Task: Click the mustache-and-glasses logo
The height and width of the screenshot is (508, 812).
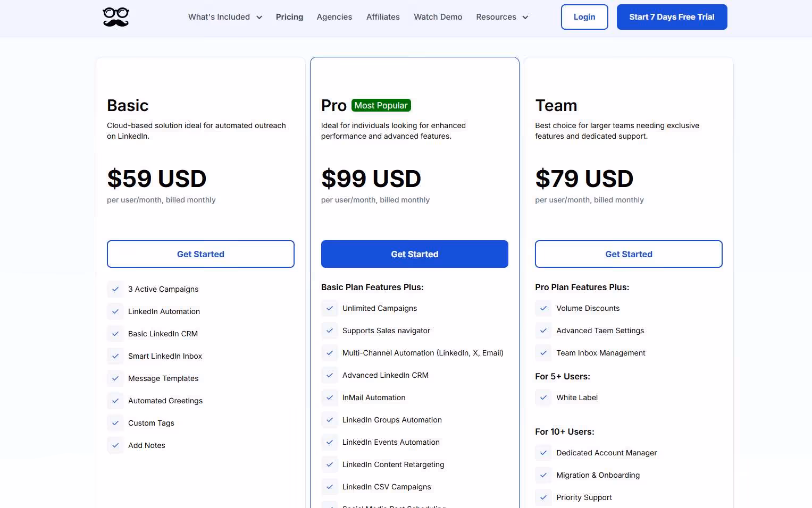Action: (x=115, y=17)
